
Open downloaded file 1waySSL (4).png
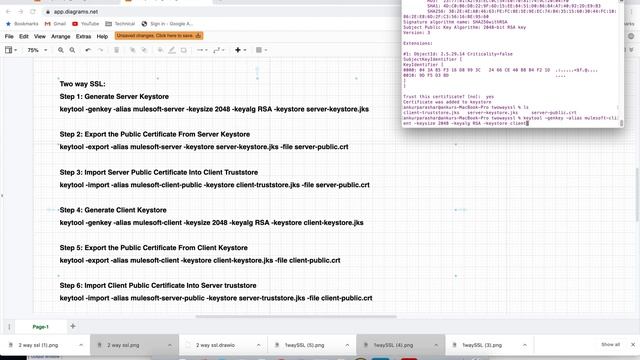coord(393,345)
